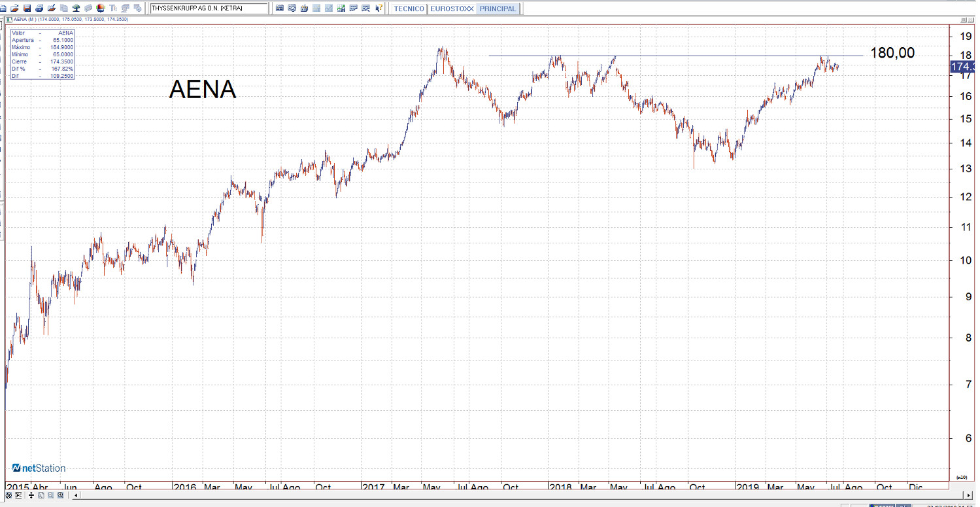Viewport: 980px width, 507px height.
Task: Click the open folder icon in toolbar
Action: pos(14,9)
